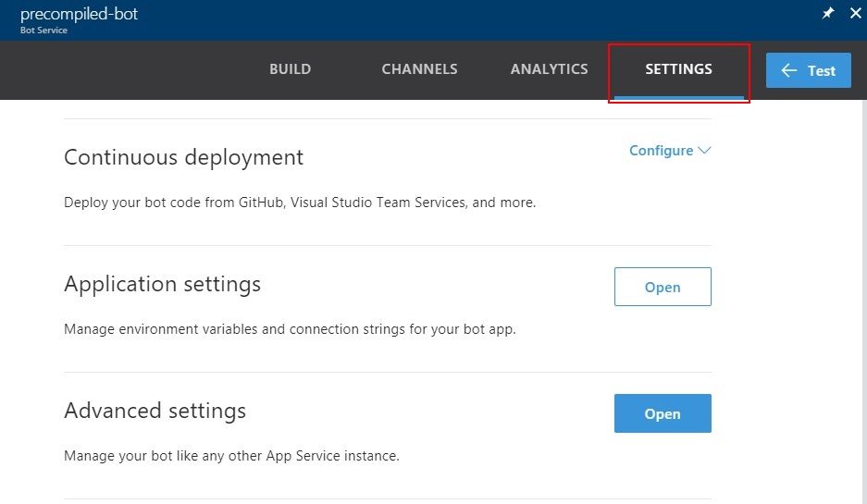Pin the precompiled-bot blade
Viewport: 867px width, 504px height.
[x=828, y=14]
